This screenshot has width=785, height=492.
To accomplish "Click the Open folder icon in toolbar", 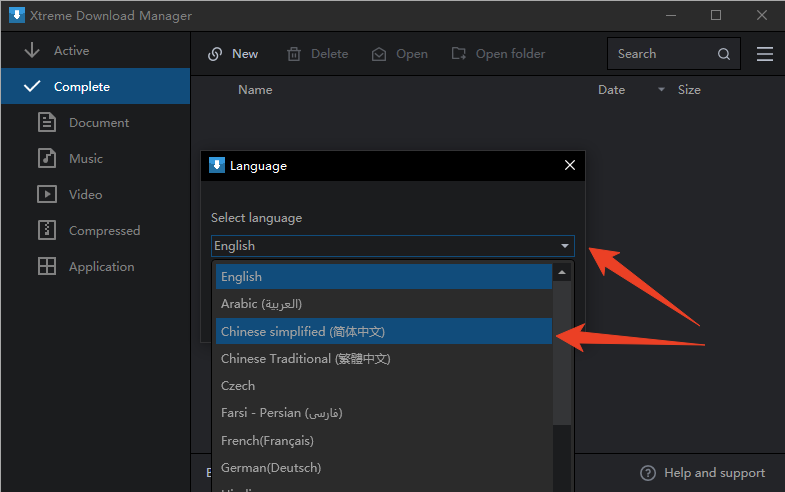I will pyautogui.click(x=459, y=54).
